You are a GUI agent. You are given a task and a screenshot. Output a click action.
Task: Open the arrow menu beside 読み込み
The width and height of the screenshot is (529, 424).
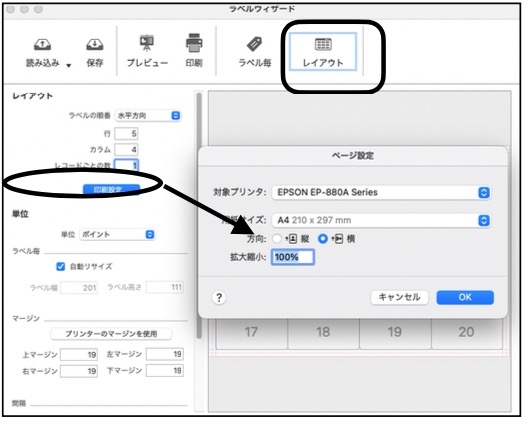coord(68,65)
